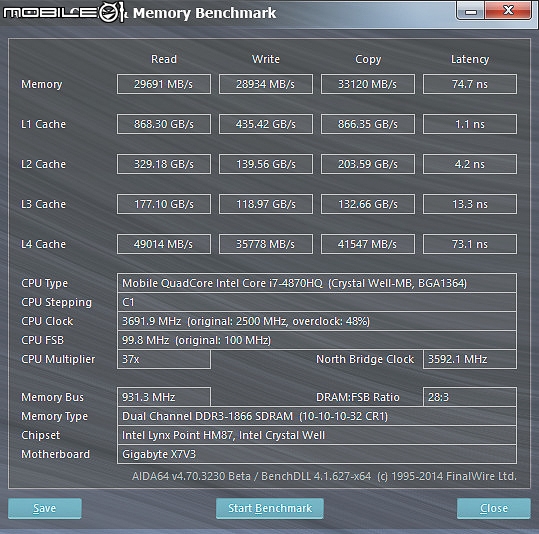Close window with the red X
Screen dimensions: 539x534
[508, 11]
